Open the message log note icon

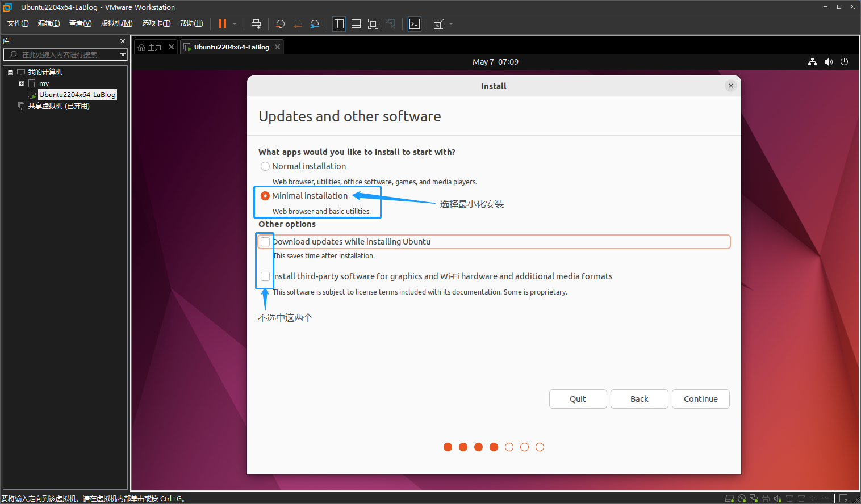coord(843,499)
